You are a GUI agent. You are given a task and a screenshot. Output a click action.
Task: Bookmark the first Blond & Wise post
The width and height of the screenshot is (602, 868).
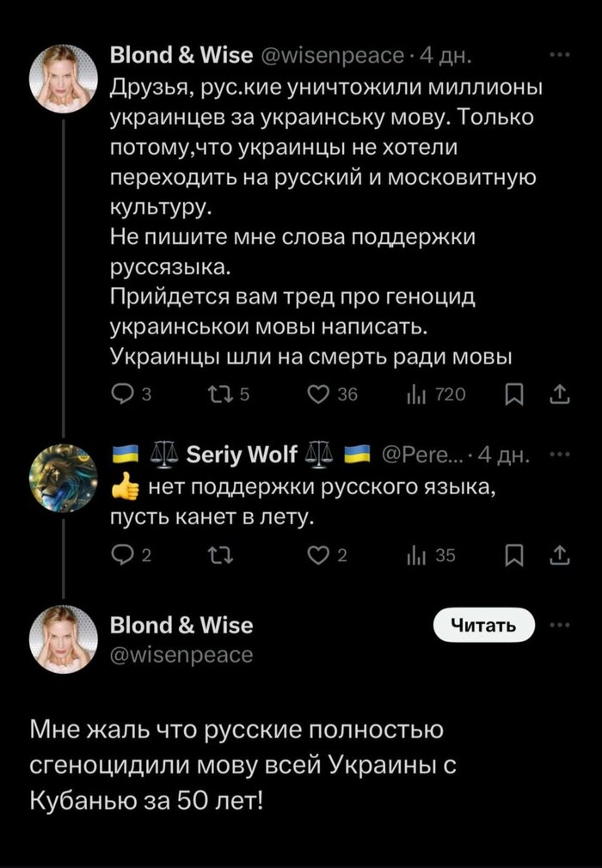point(514,394)
